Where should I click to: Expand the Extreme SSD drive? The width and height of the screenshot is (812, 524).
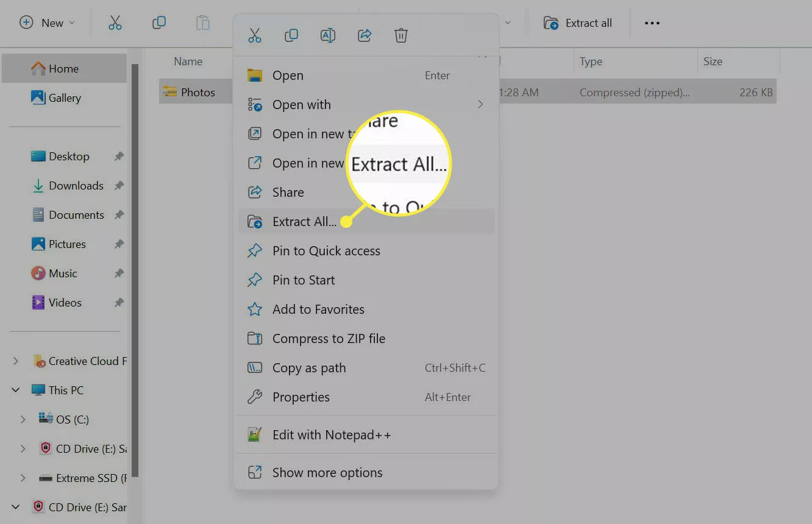coord(23,478)
